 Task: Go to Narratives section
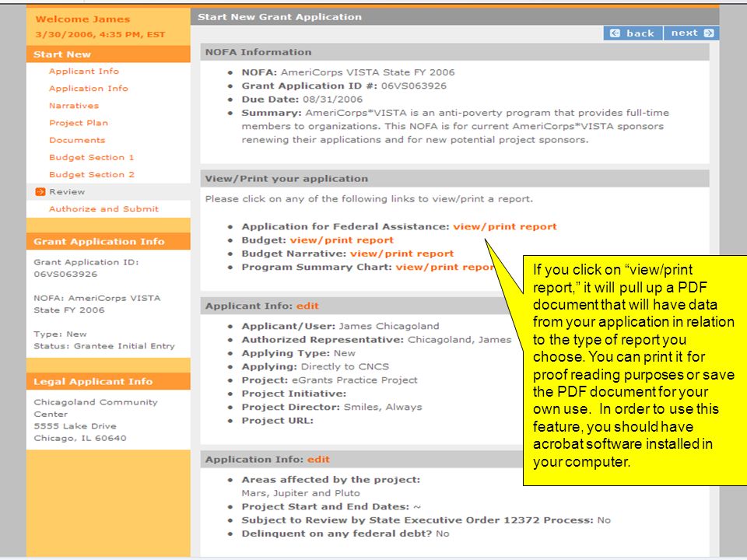(74, 105)
